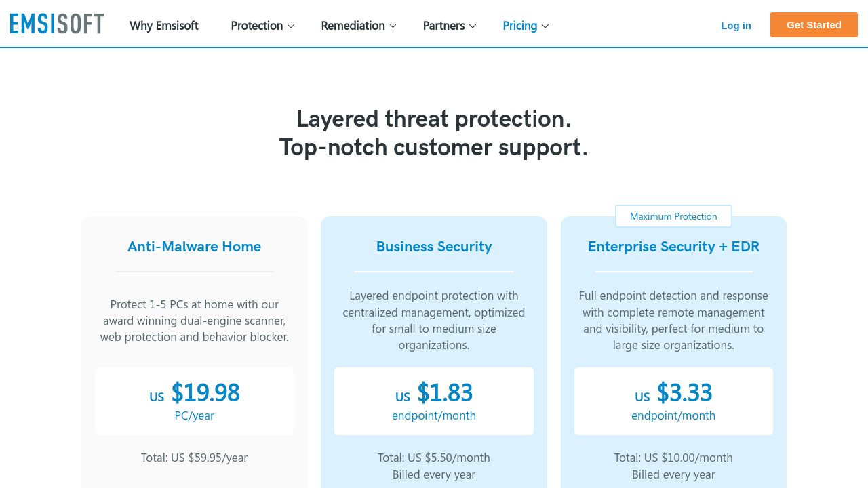Open the Remediation menu
868x488 pixels.
pos(353,26)
